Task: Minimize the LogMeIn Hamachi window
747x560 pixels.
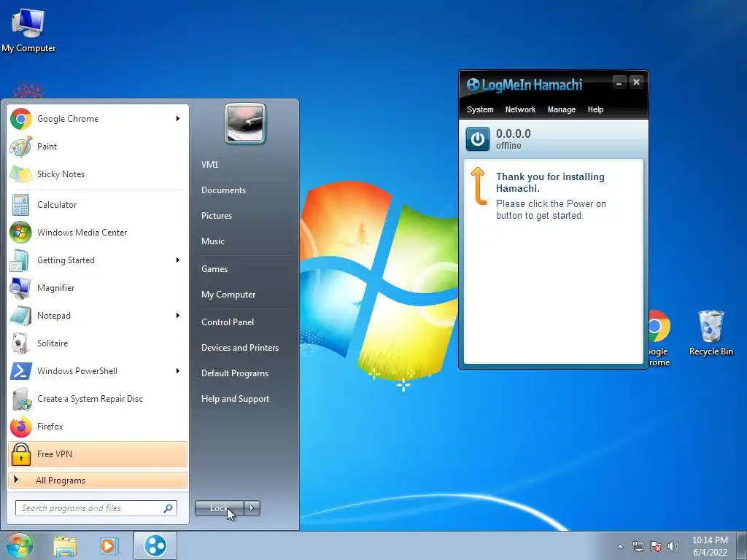Action: click(619, 82)
